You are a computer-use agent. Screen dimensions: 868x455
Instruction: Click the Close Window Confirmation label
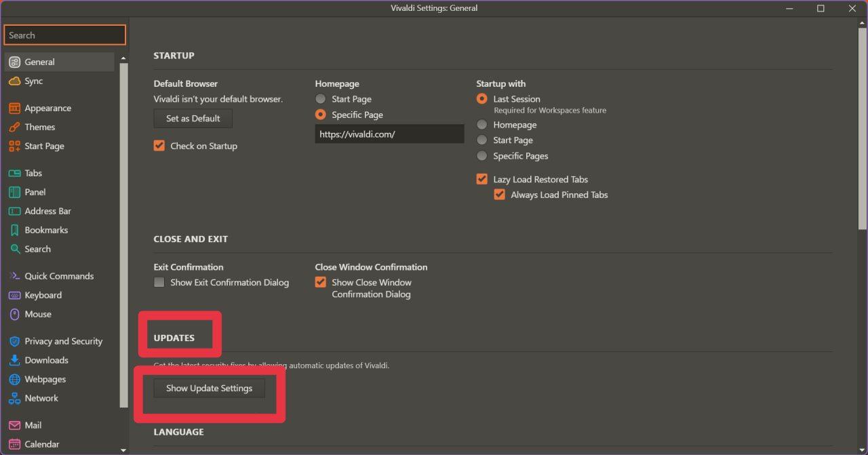[x=372, y=267]
